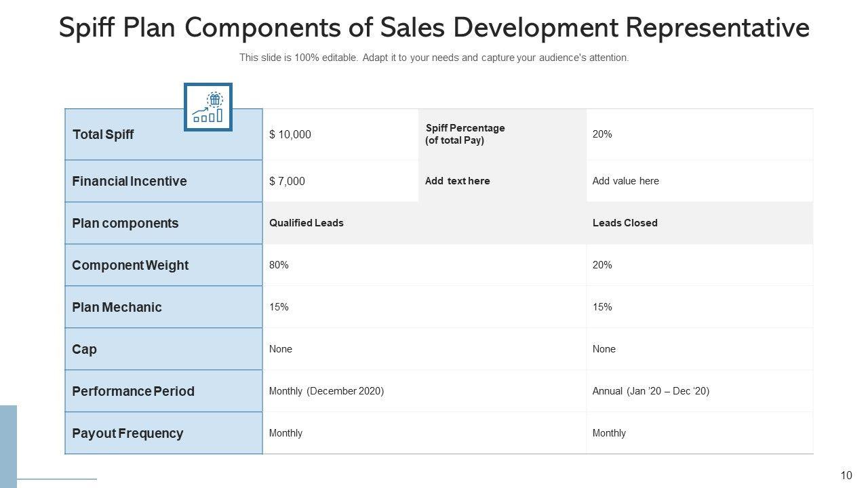The height and width of the screenshot is (488, 868).
Task: Select the $ 10,000 value cell
Action: click(x=290, y=135)
